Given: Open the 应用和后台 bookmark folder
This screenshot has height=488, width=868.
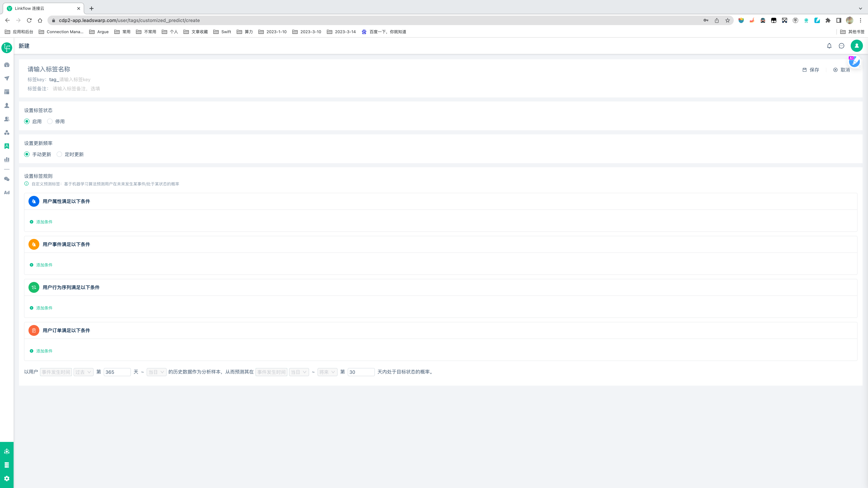Looking at the screenshot, I should click(x=19, y=32).
